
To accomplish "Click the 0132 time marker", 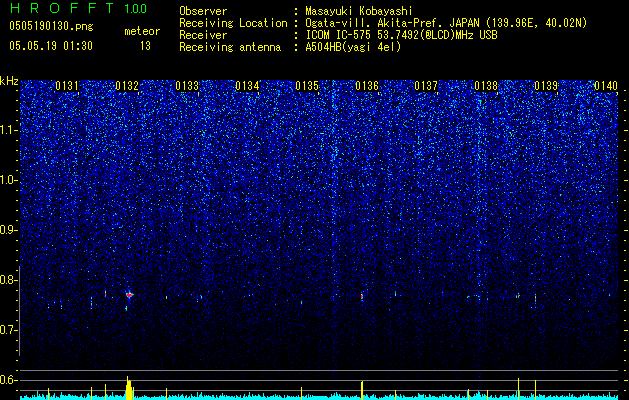I will (127, 86).
